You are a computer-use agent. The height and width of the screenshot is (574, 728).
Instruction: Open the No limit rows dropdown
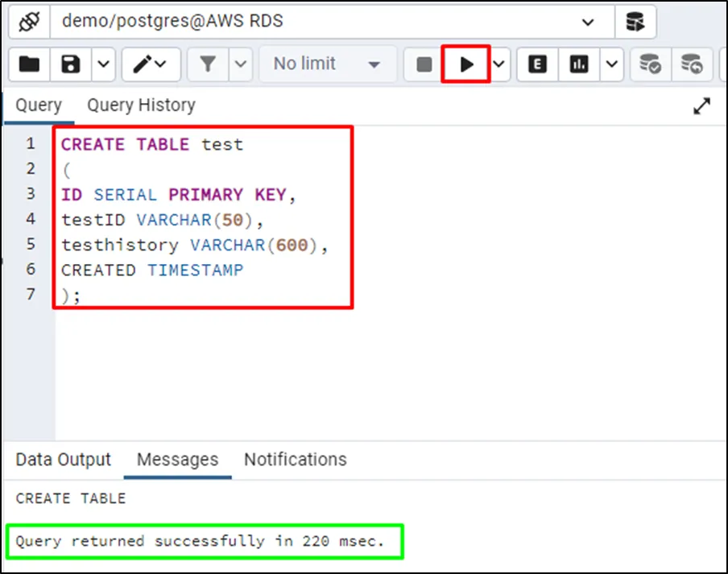pos(327,64)
